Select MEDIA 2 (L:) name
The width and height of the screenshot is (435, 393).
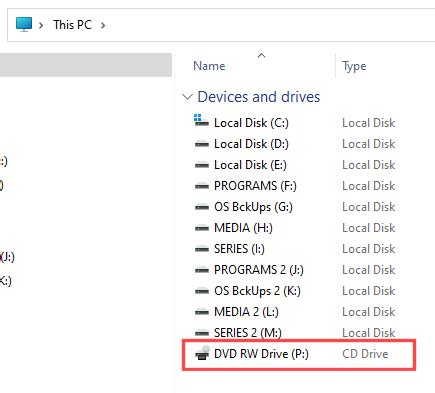[246, 312]
